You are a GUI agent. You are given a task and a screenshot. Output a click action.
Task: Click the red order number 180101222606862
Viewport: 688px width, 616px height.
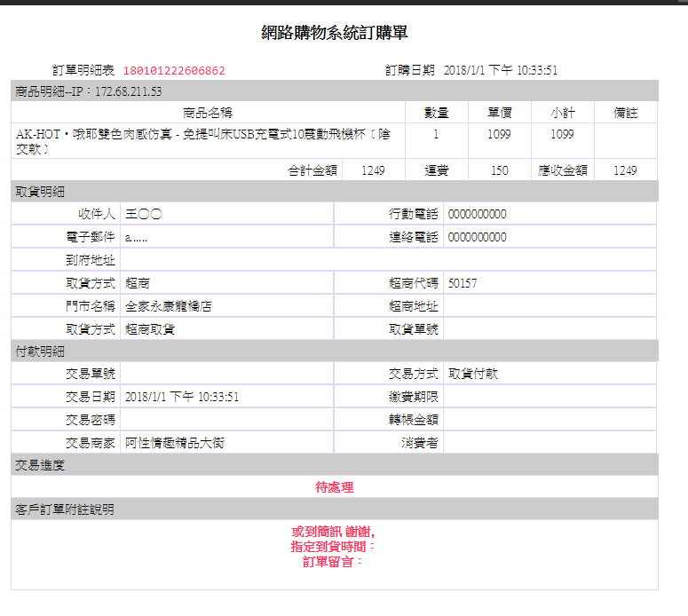click(174, 70)
